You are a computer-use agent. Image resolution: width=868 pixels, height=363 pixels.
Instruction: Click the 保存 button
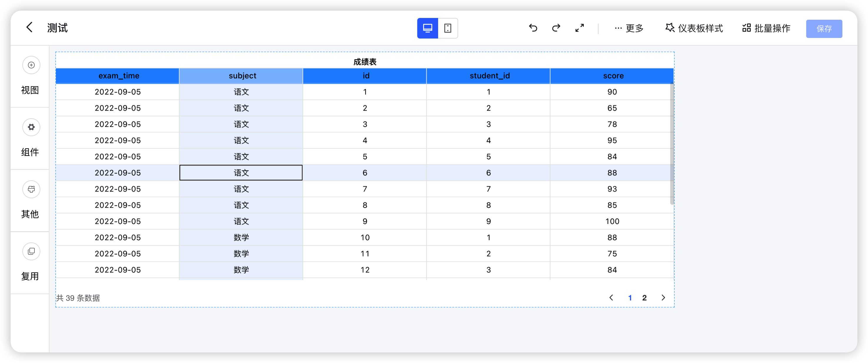pos(824,29)
